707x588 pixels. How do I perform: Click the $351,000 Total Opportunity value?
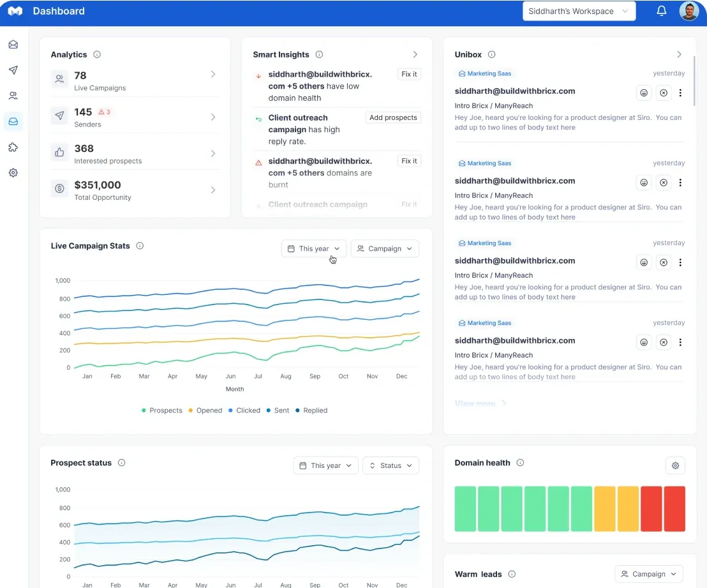(x=98, y=185)
